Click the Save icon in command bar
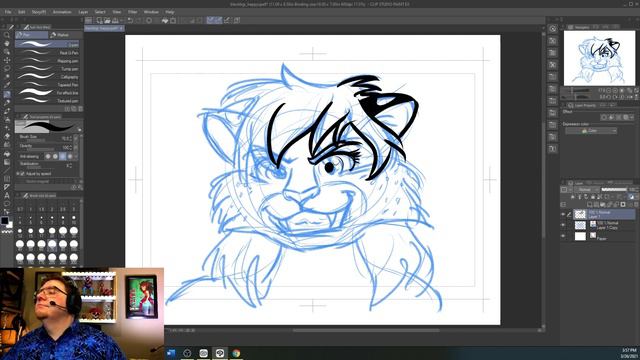The image size is (640, 360). [116, 20]
